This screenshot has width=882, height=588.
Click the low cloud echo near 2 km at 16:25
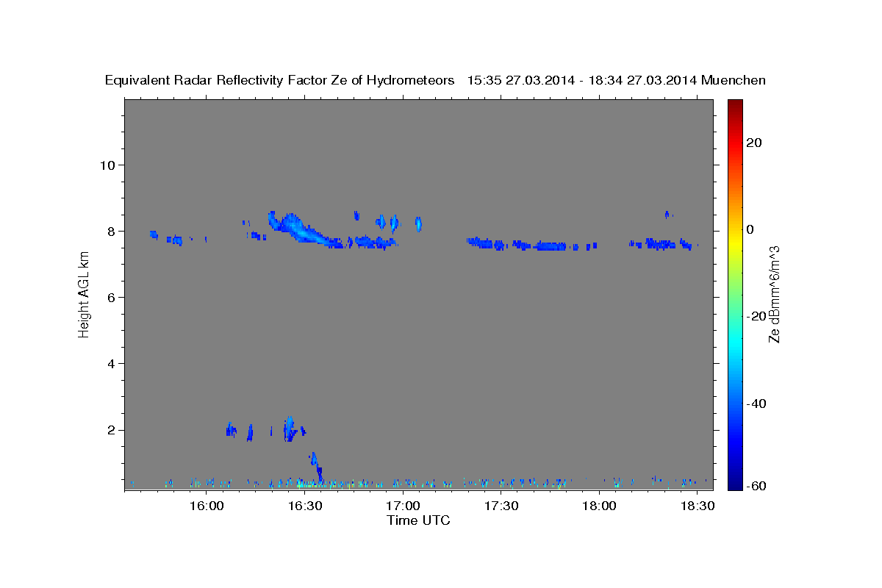(x=291, y=429)
